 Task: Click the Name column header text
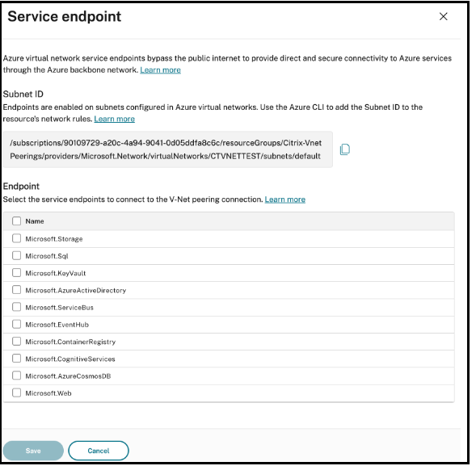click(x=35, y=221)
